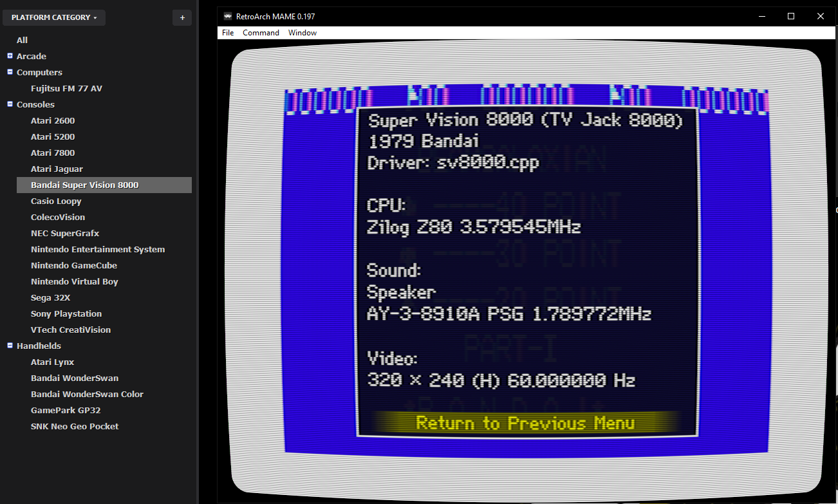Screen dimensions: 838x504
Task: Choose Bandai WonderSwan Color platform
Action: pyautogui.click(x=87, y=394)
